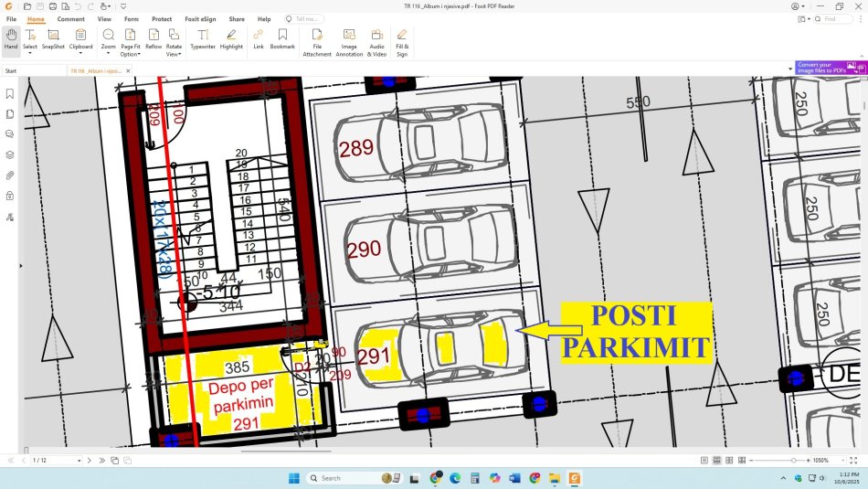The height and width of the screenshot is (489, 868).
Task: Open the Protect ribbon tab
Action: click(162, 18)
